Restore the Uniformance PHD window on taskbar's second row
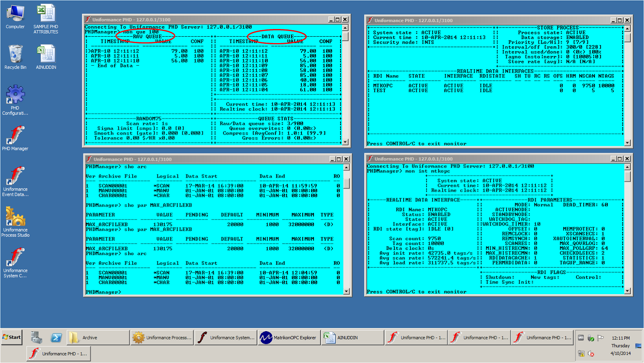The width and height of the screenshot is (644, 363). pos(58,353)
